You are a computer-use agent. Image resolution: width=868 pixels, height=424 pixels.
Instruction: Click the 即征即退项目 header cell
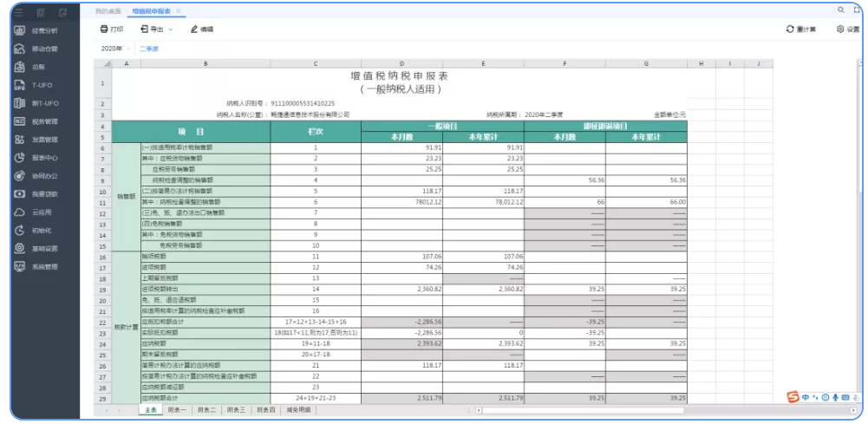[605, 127]
